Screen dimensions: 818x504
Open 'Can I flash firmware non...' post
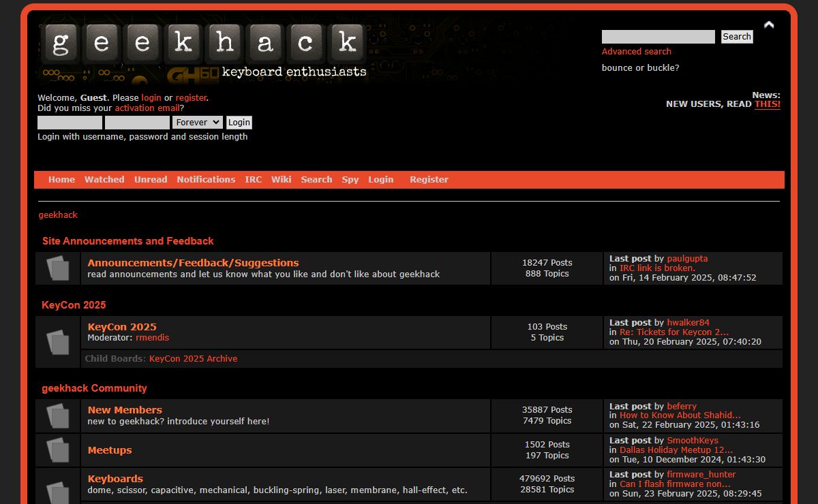tap(675, 484)
